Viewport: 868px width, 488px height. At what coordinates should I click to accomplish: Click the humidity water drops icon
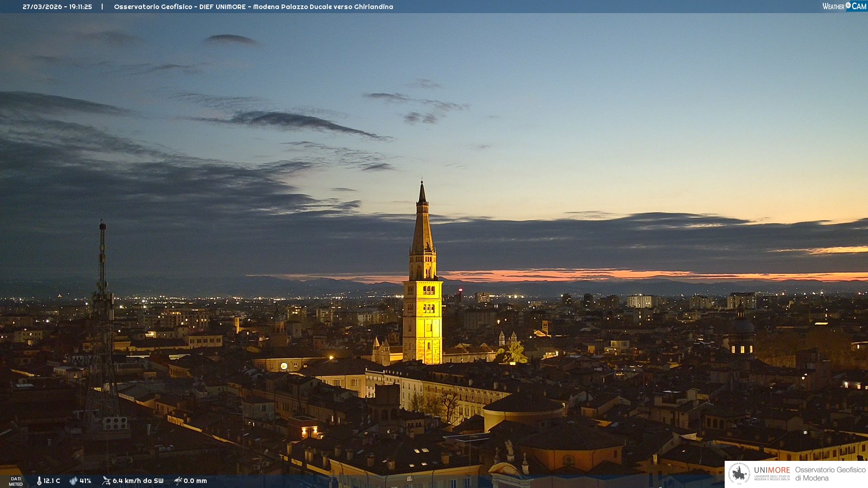(73, 481)
